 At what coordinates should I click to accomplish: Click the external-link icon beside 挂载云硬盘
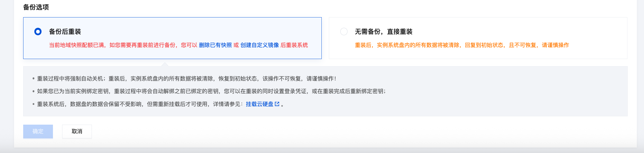click(x=277, y=104)
